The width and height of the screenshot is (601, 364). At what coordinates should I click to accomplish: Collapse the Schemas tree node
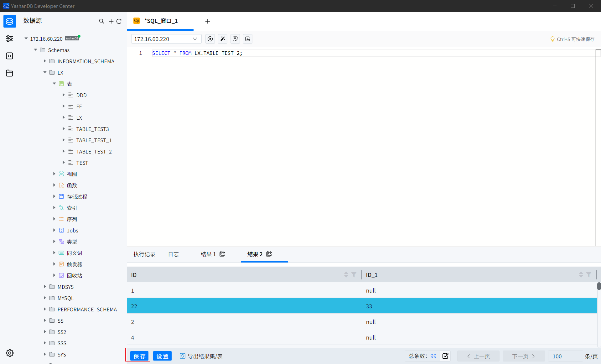click(x=36, y=50)
